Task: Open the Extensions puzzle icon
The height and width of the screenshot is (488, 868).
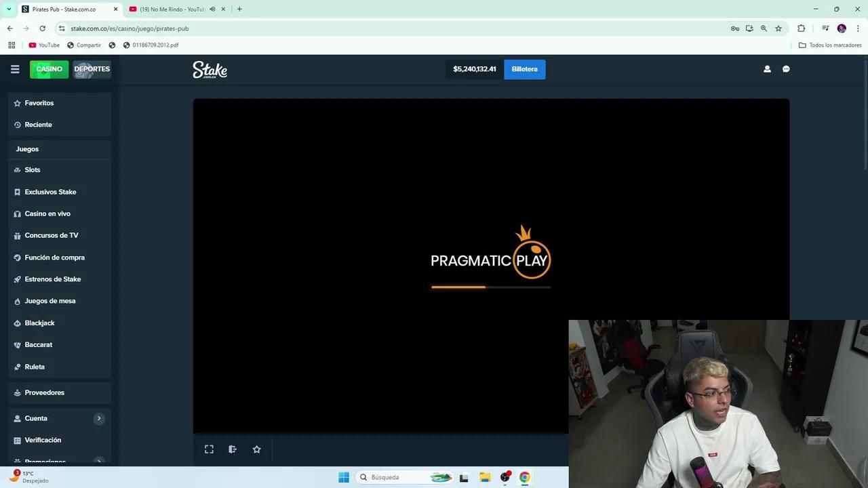Action: tap(801, 28)
